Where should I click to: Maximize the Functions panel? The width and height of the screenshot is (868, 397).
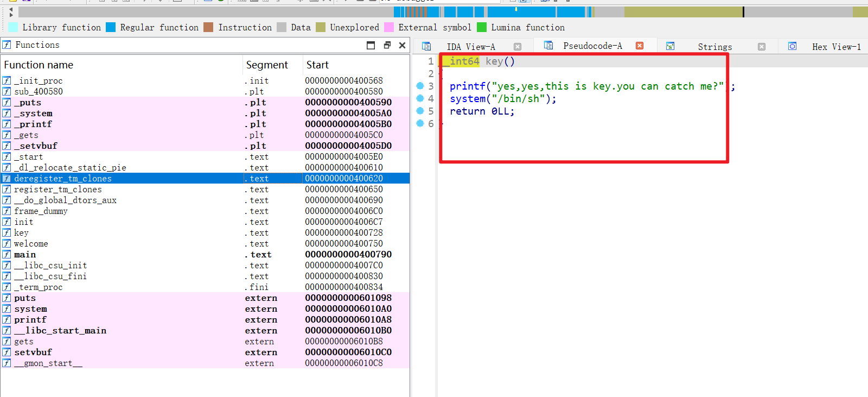(x=371, y=45)
